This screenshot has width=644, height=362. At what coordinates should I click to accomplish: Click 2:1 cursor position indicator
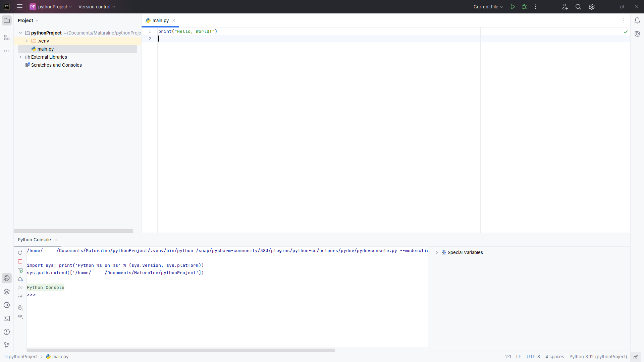click(508, 357)
